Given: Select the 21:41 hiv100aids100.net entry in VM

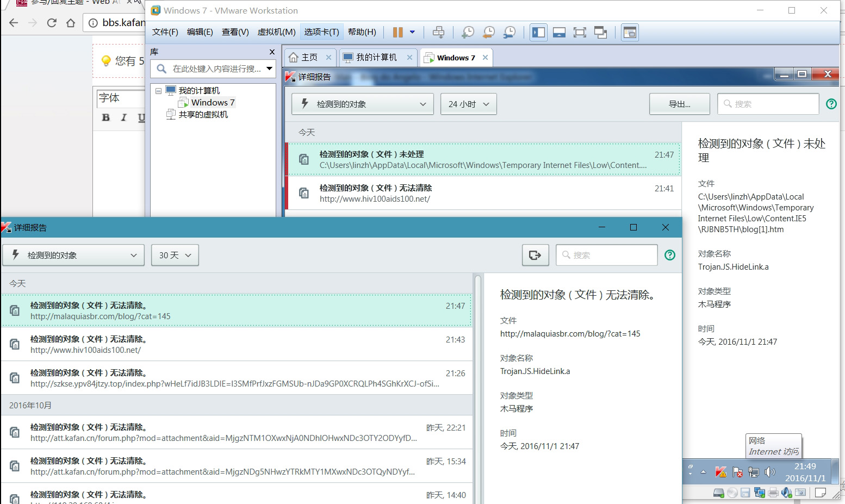Looking at the screenshot, I should [483, 193].
